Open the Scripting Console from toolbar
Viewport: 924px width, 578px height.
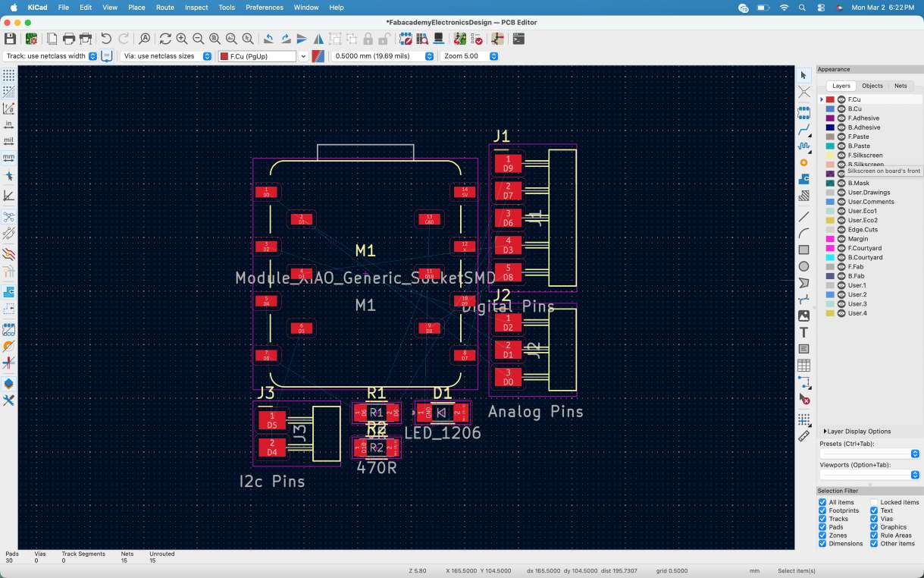[x=518, y=39]
